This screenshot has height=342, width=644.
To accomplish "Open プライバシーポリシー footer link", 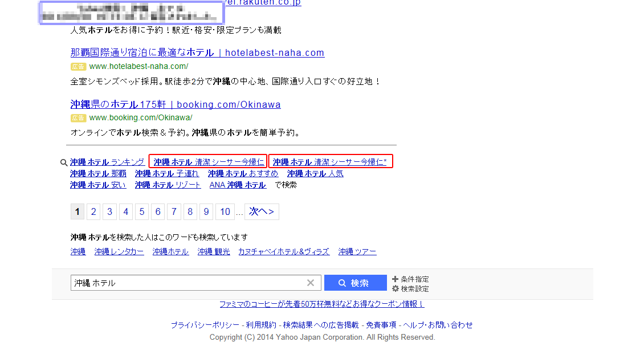I will coord(205,325).
